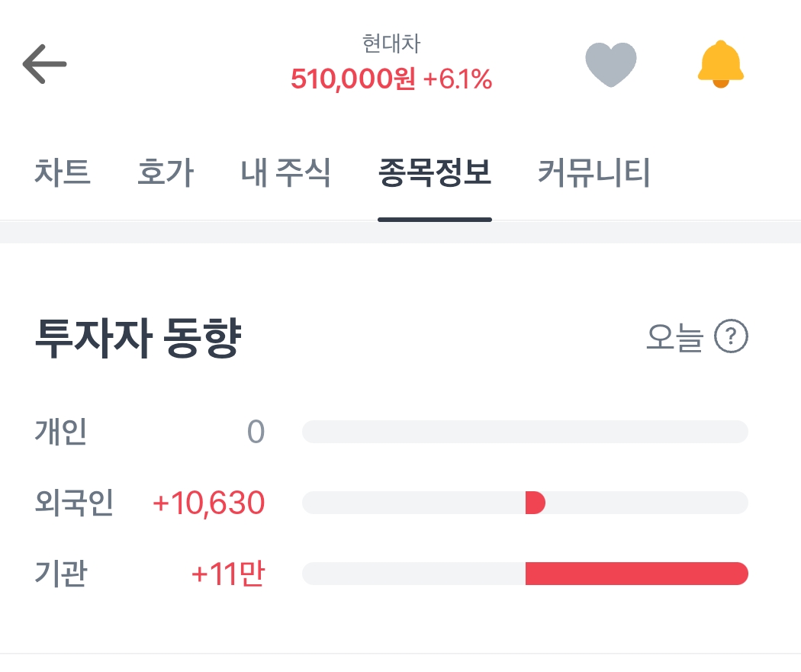
Task: Click the +11만 institutional net buy value
Action: click(227, 574)
